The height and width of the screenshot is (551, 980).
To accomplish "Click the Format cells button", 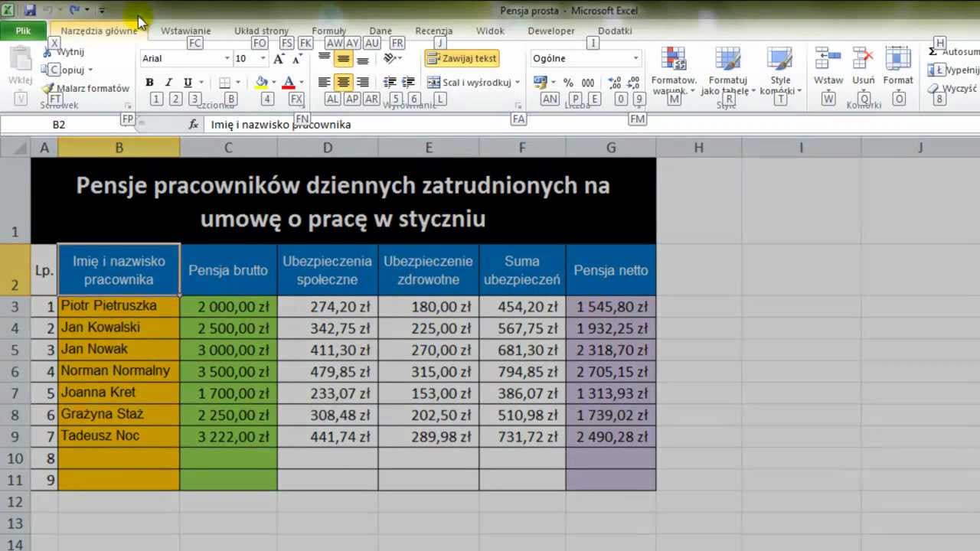I will tap(898, 67).
